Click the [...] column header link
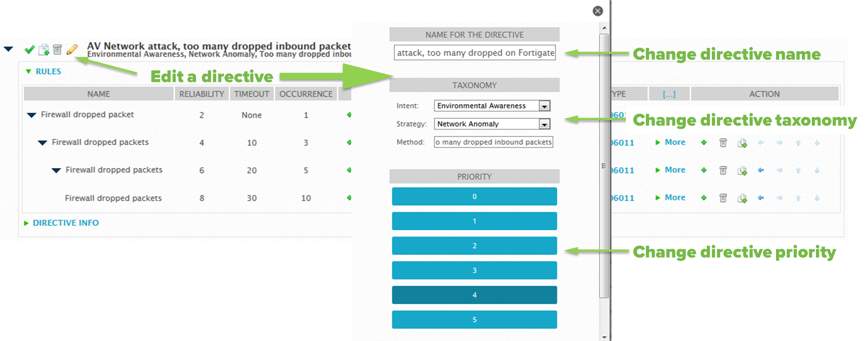The height and width of the screenshot is (341, 868). [669, 94]
